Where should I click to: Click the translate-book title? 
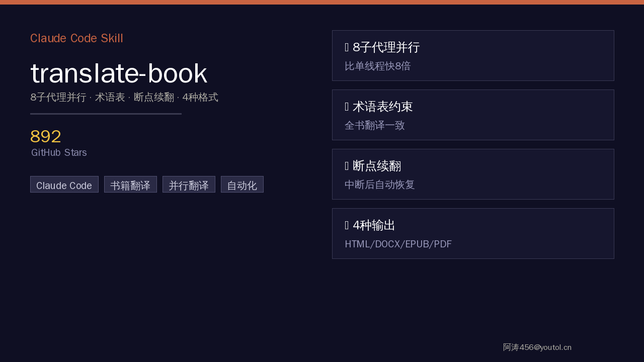click(119, 73)
